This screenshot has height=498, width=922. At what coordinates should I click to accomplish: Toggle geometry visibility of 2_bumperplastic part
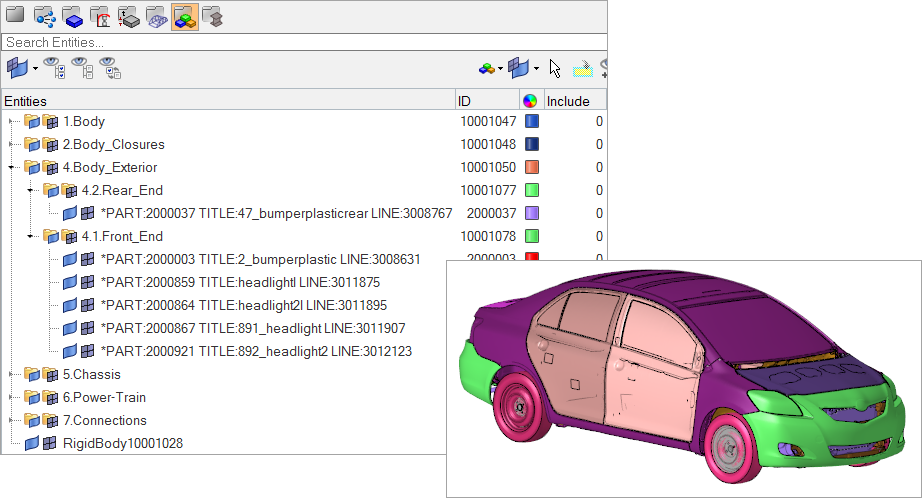70,259
